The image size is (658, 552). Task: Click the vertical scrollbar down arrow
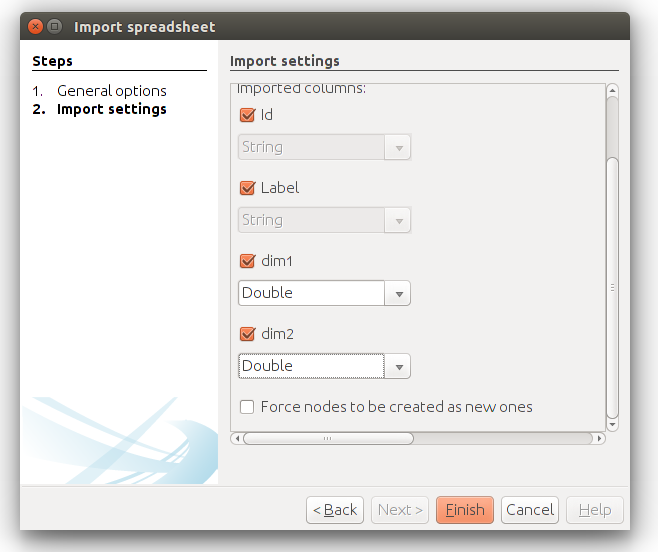[613, 425]
